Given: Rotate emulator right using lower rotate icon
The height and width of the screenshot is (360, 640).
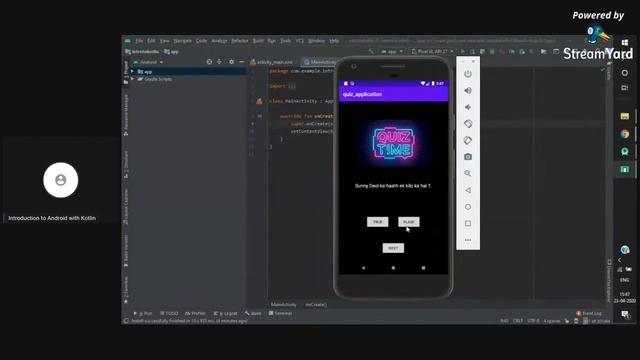Looking at the screenshot, I should point(468,140).
